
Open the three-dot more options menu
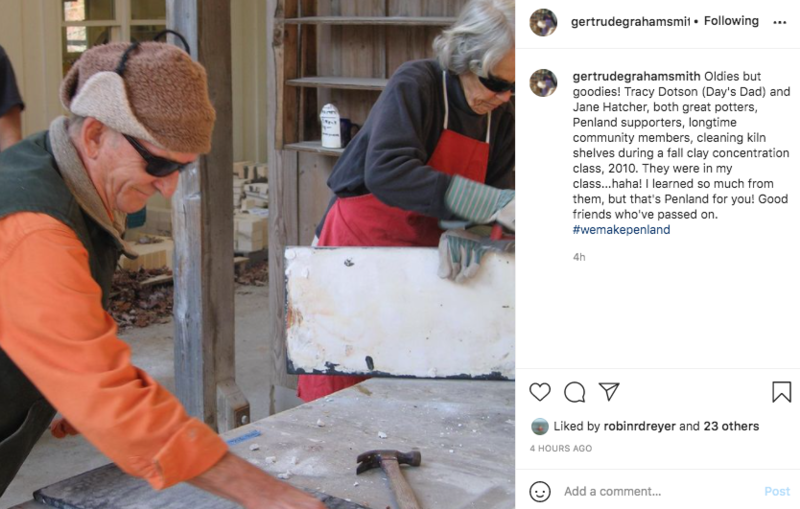[x=780, y=22]
